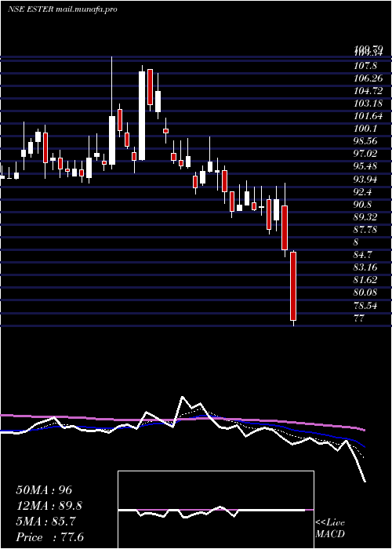Click the 12MA : 89.8 value
The image size is (392, 549).
click(49, 506)
